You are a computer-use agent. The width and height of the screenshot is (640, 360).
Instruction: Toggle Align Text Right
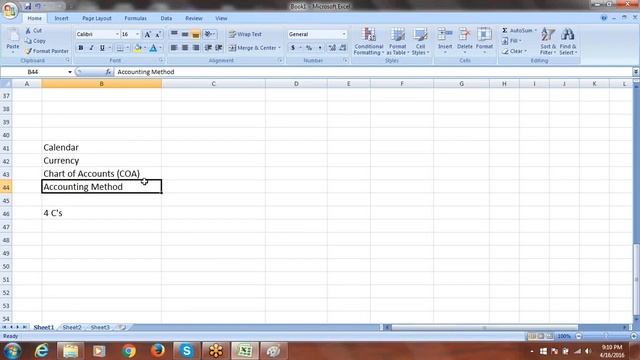[196, 48]
